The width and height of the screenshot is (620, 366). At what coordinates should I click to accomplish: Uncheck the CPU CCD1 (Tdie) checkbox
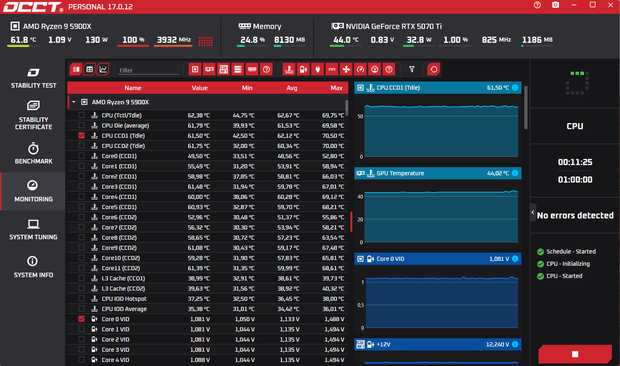pyautogui.click(x=81, y=136)
